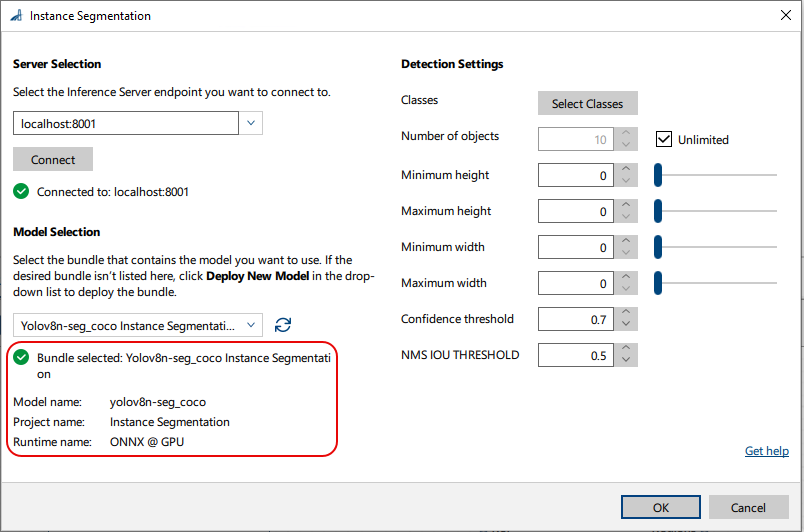Click the Number of objects value field

(575, 139)
